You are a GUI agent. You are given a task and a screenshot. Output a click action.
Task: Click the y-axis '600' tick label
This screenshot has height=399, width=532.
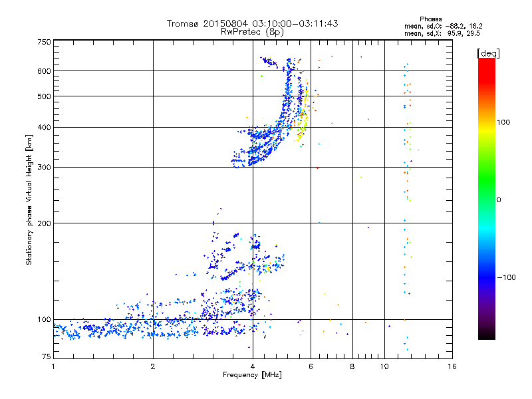pos(44,71)
